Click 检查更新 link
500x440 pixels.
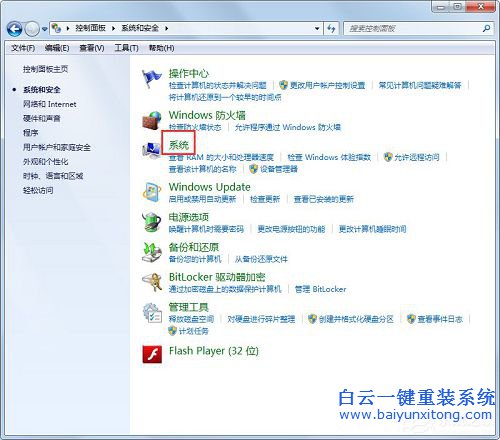(265, 199)
